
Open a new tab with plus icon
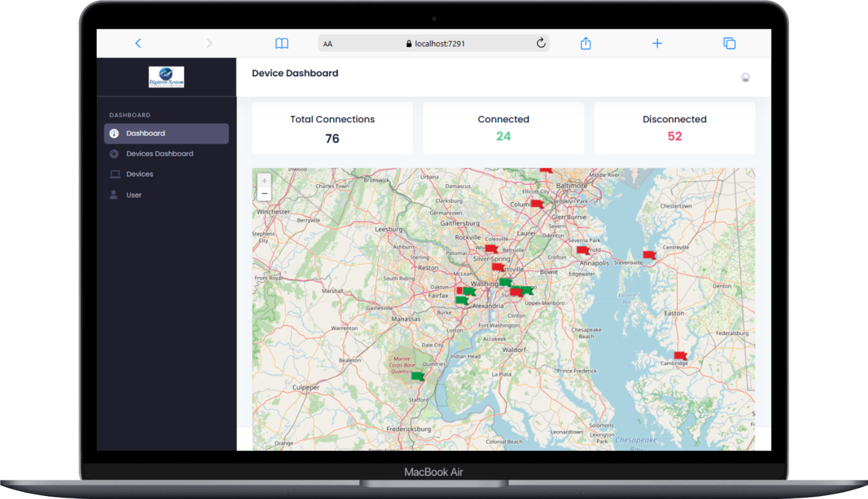click(x=657, y=43)
